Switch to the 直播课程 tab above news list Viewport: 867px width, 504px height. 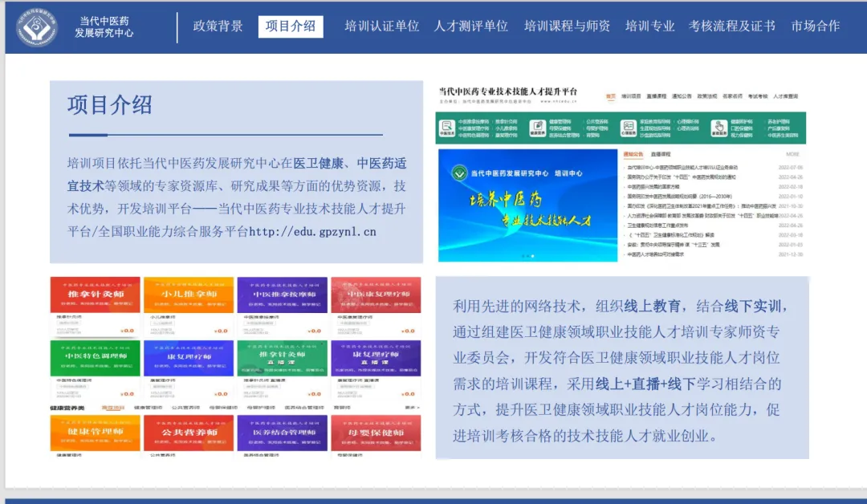click(660, 154)
